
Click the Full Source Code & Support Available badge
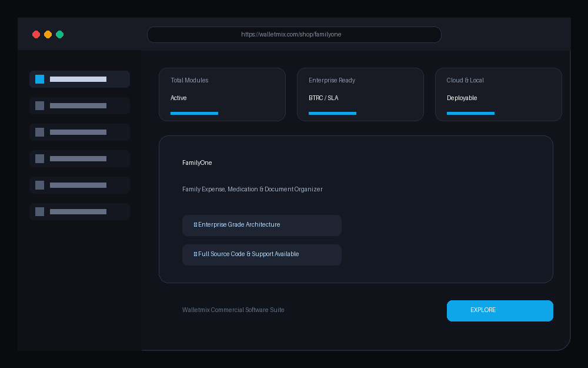(262, 255)
